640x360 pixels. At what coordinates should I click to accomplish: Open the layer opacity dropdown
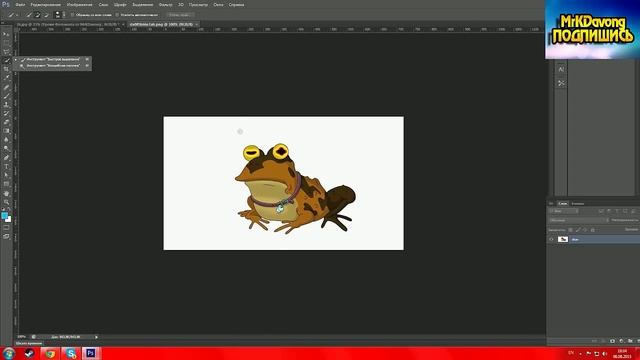(625, 220)
